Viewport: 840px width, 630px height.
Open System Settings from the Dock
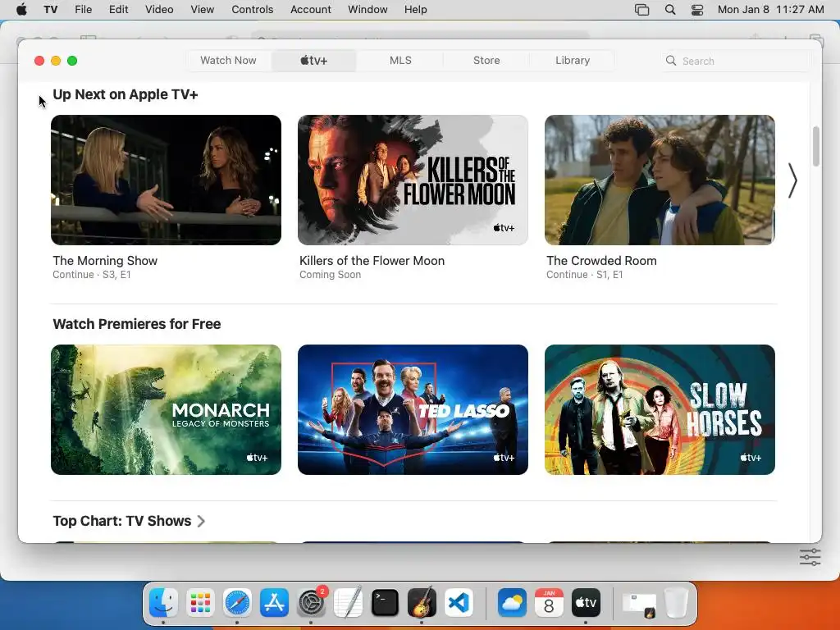coord(311,603)
